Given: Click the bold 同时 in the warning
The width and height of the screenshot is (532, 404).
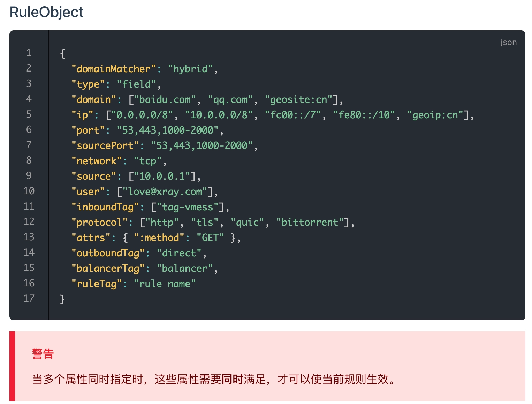Looking at the screenshot, I should coord(232,379).
